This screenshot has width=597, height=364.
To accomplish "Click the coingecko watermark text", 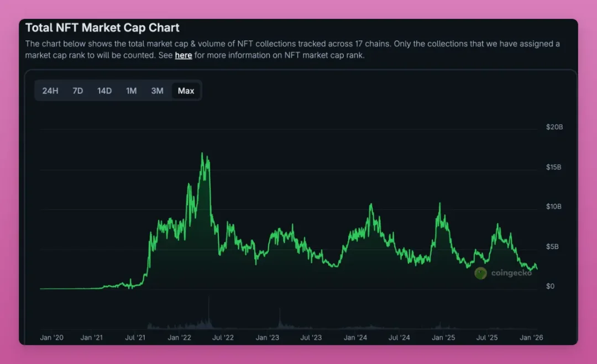I will 511,273.
